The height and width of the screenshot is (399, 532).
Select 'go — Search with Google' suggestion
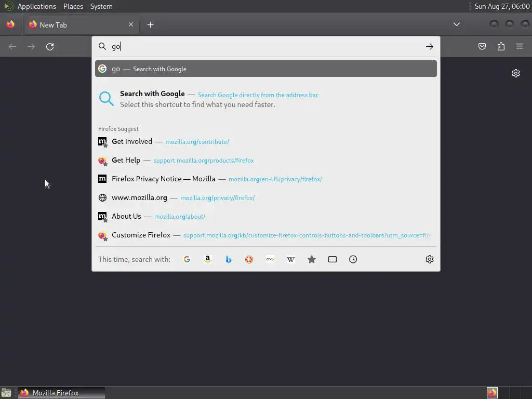click(x=266, y=69)
